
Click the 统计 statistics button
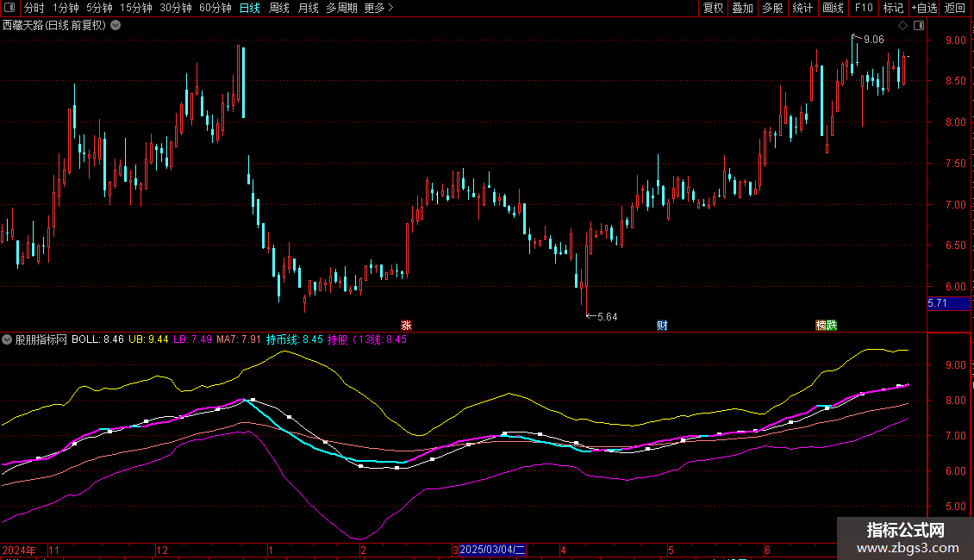(x=802, y=8)
